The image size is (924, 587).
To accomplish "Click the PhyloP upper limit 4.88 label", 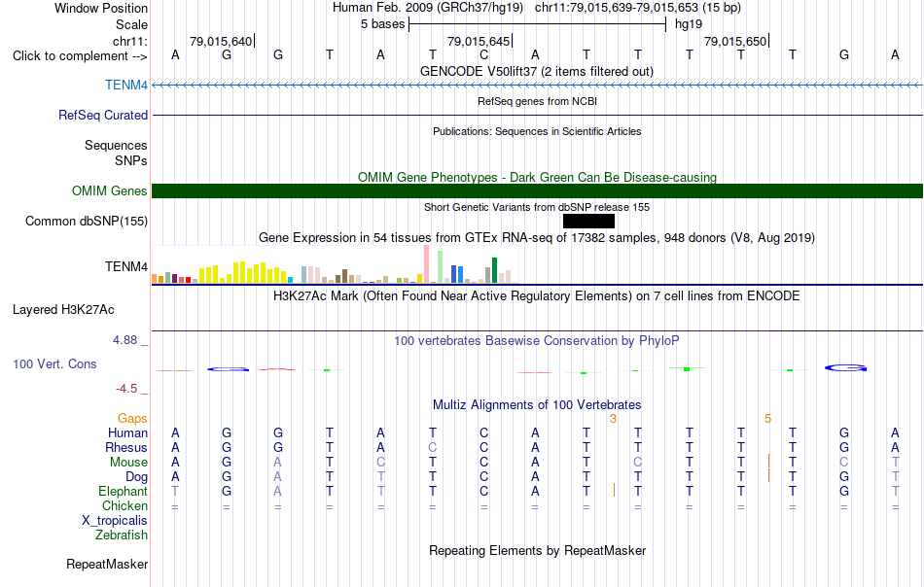I will [x=124, y=340].
